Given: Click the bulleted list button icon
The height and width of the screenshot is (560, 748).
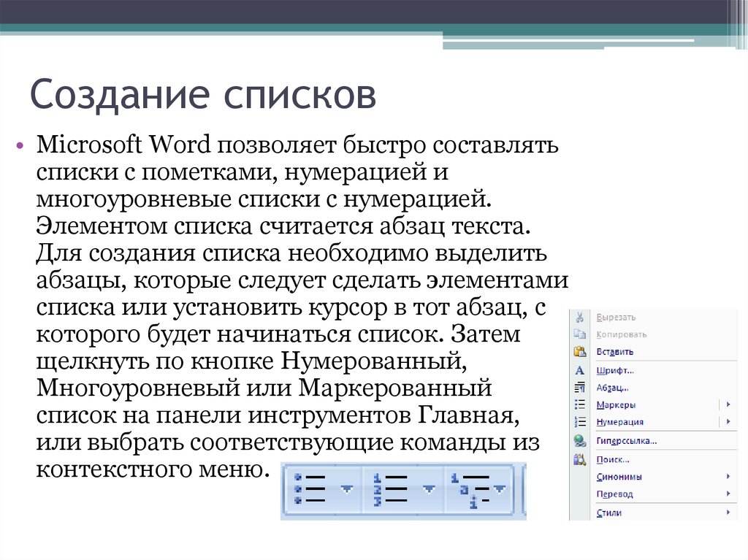Looking at the screenshot, I should [310, 488].
